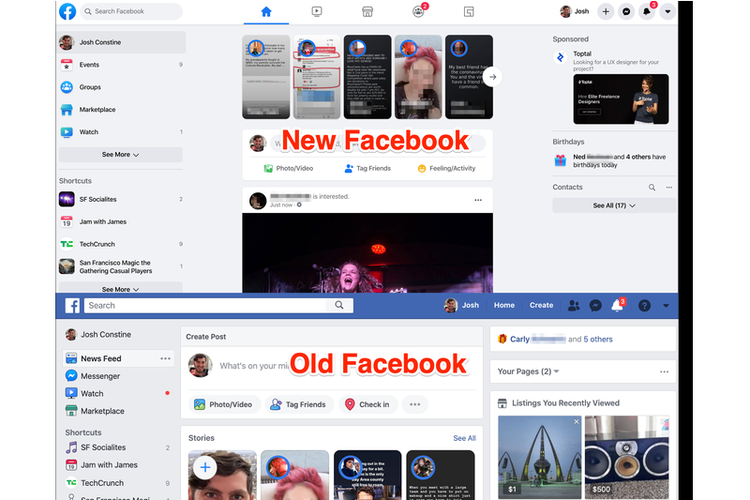Click the round plus Create button beside Josh
This screenshot has height=500, width=750.
[607, 12]
